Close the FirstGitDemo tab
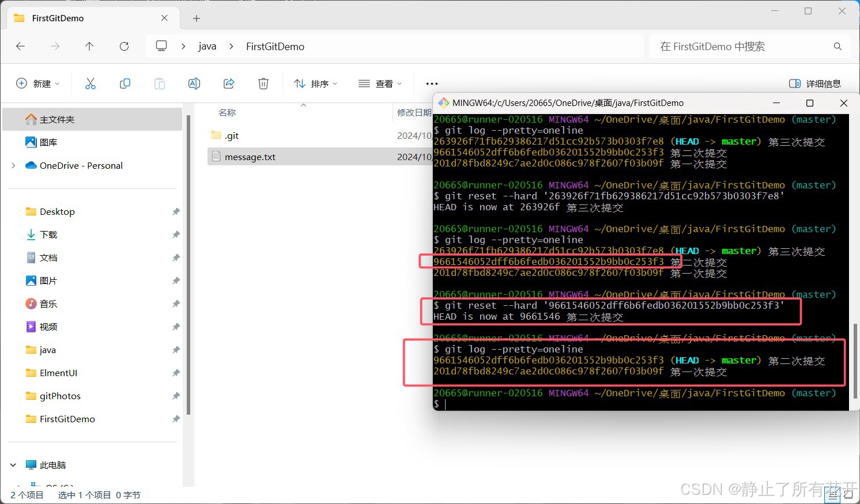The width and height of the screenshot is (860, 504). [164, 18]
